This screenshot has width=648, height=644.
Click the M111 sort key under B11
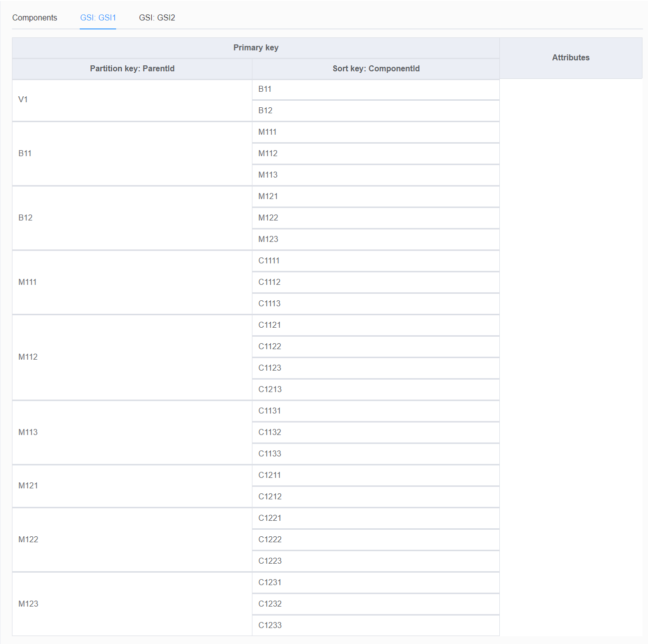point(267,132)
